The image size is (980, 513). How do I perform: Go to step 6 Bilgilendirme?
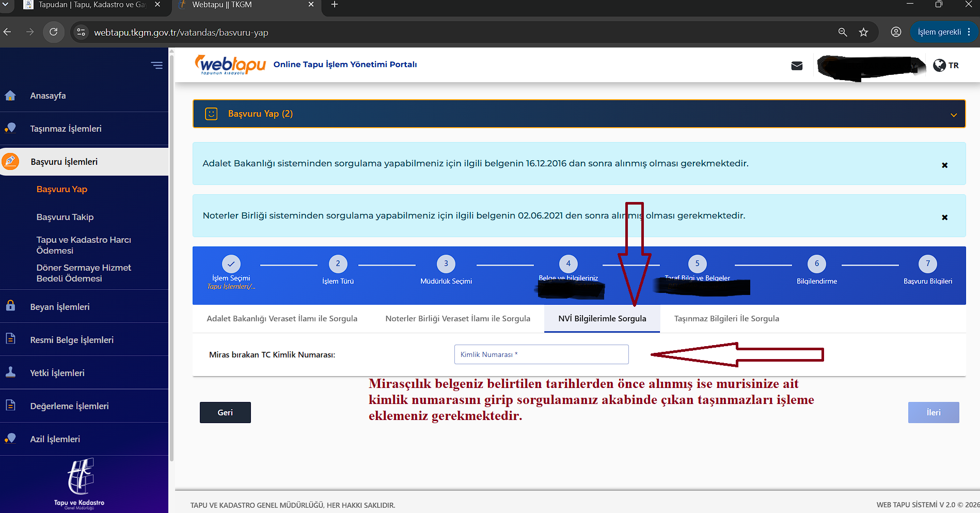tap(817, 263)
